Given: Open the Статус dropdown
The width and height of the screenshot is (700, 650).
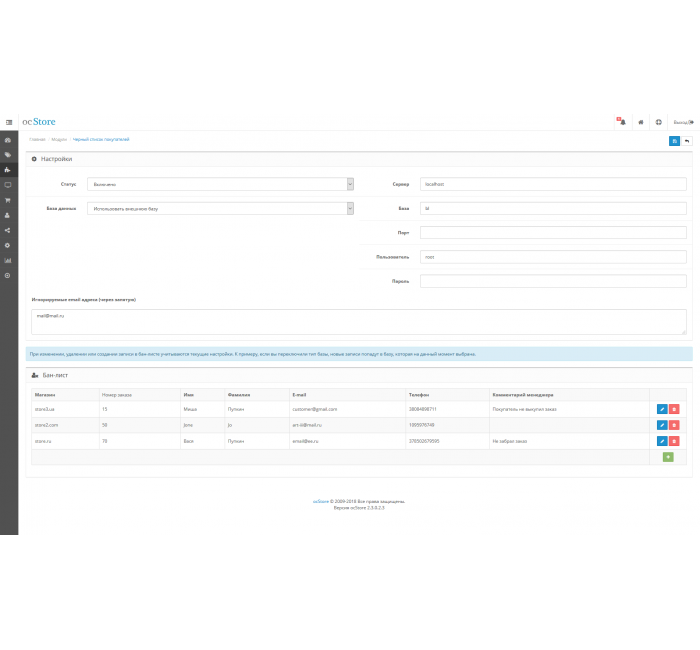Looking at the screenshot, I should pos(221,184).
